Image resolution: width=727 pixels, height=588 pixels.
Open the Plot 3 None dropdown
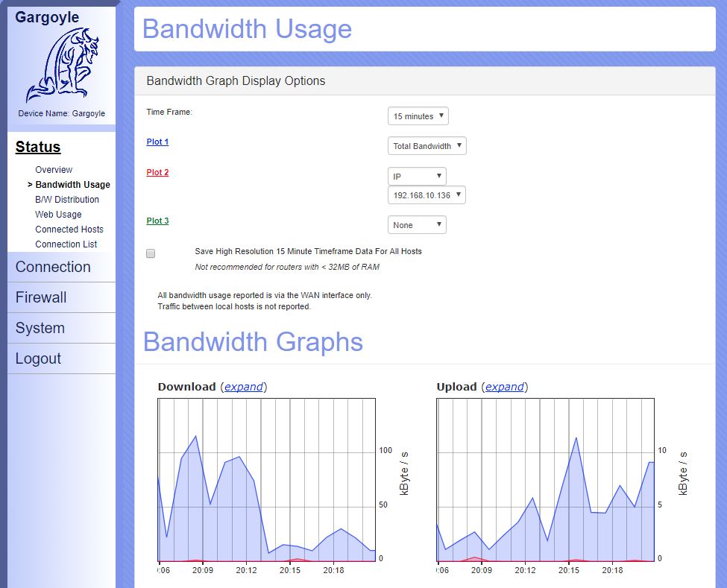pos(416,225)
